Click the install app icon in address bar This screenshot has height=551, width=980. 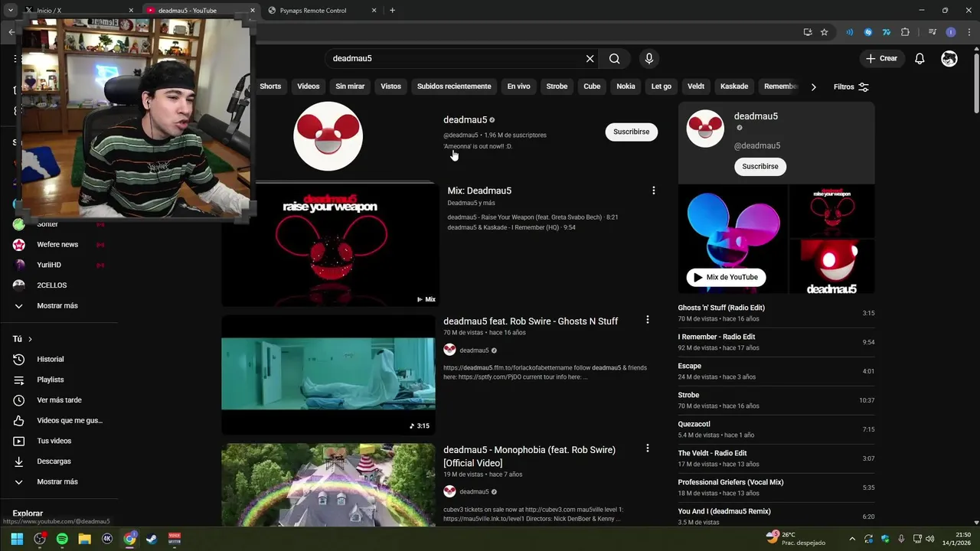[808, 32]
